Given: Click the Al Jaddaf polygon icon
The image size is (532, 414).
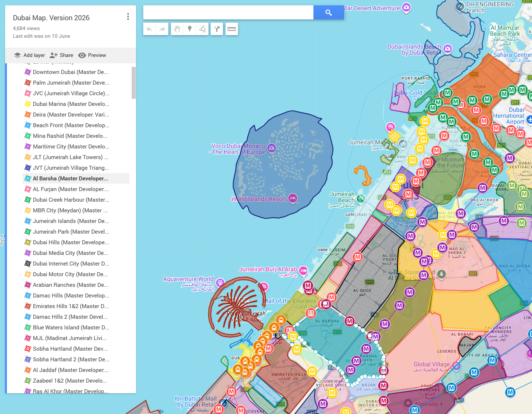Looking at the screenshot, I should coord(28,370).
